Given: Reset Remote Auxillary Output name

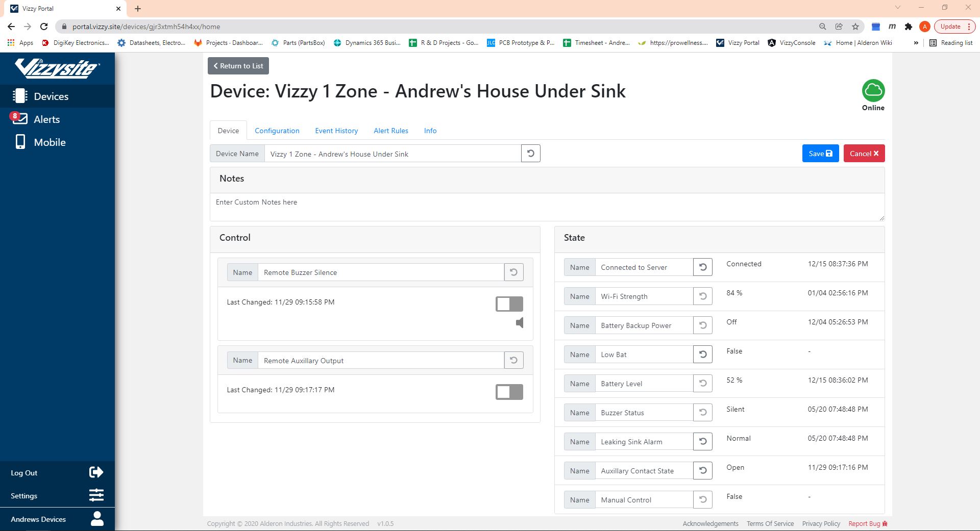Looking at the screenshot, I should click(x=514, y=361).
